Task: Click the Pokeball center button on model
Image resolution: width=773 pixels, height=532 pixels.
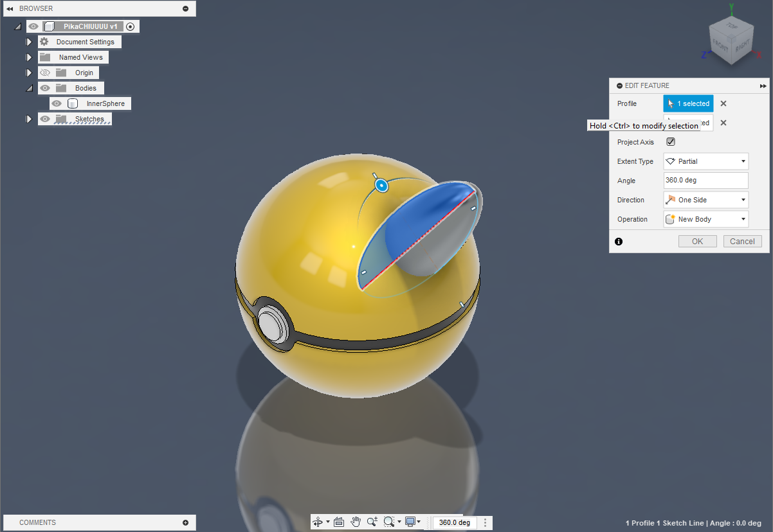Action: pos(273,324)
